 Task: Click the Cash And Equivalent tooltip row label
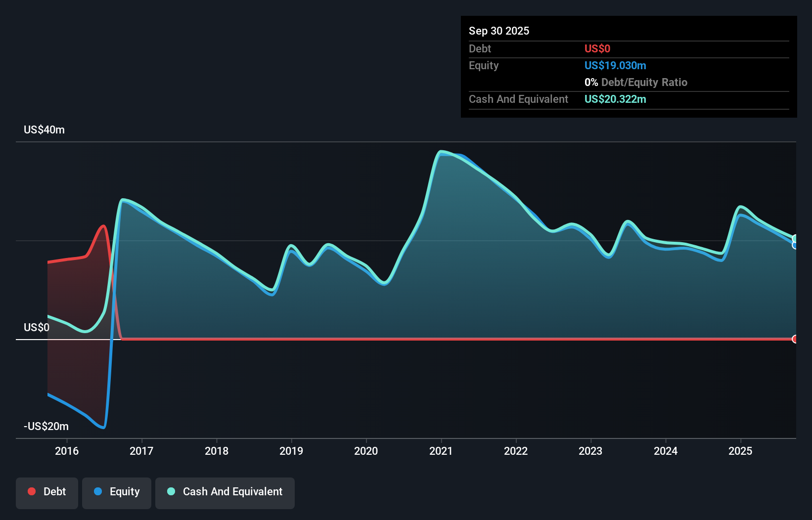(518, 99)
